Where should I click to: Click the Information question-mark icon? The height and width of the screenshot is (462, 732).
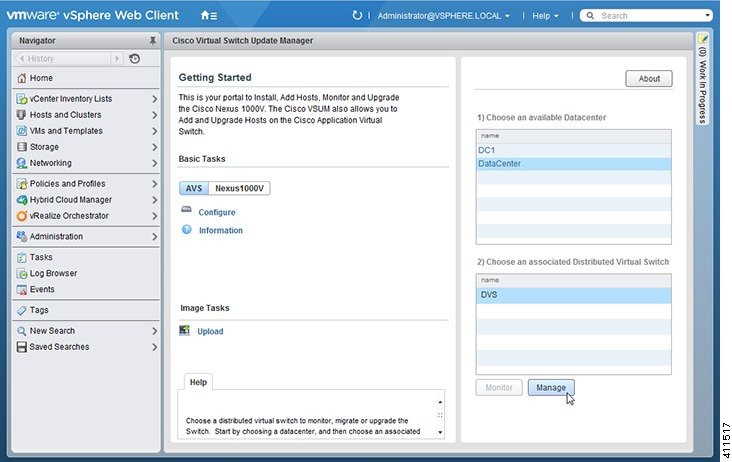pos(186,230)
